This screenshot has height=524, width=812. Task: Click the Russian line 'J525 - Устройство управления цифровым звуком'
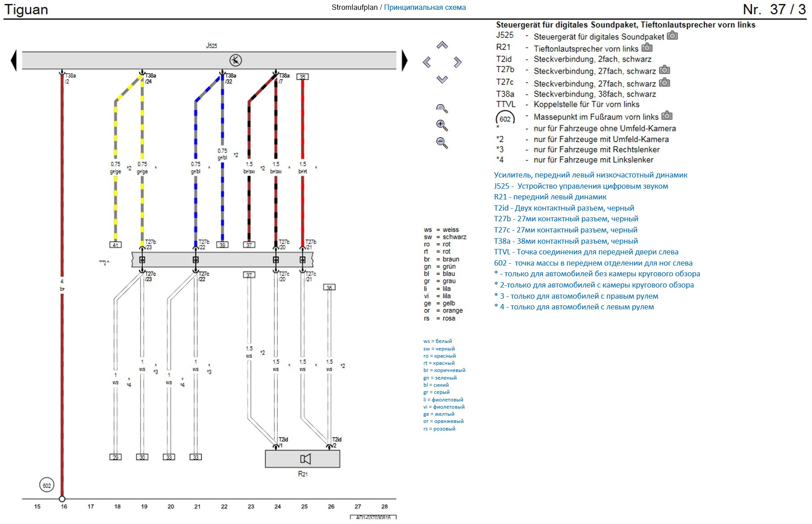point(581,186)
